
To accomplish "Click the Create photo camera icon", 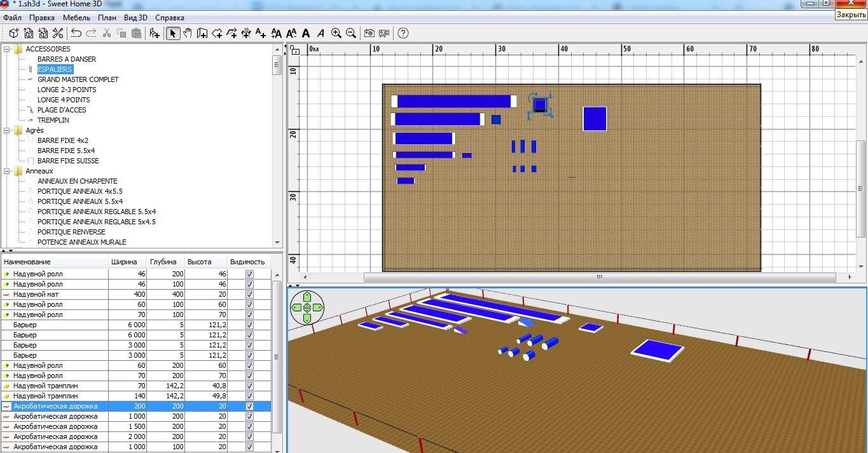I will coord(369,33).
